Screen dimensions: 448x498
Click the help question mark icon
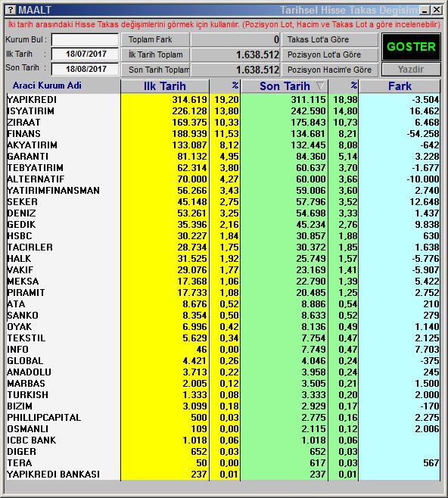(x=11, y=10)
